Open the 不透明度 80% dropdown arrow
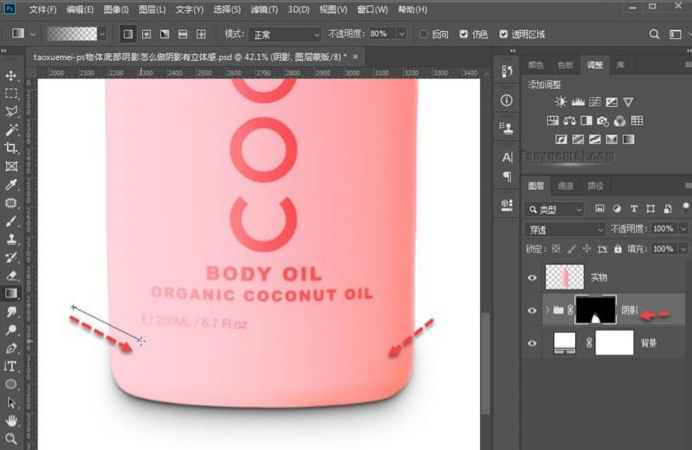The width and height of the screenshot is (692, 450). (x=402, y=34)
